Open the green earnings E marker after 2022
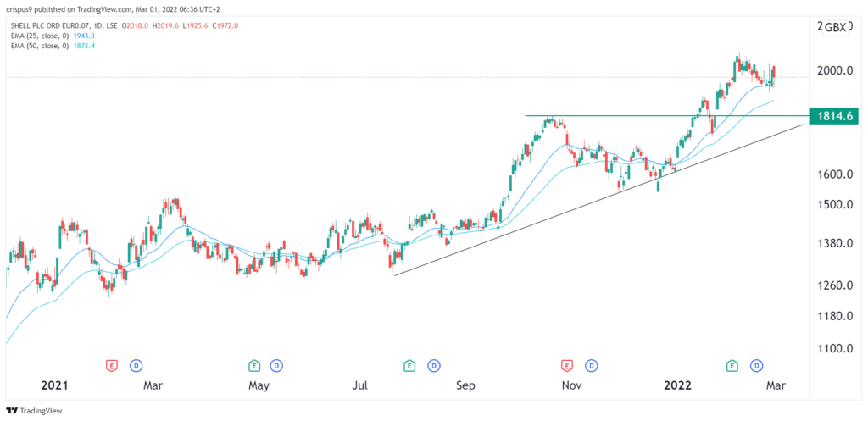The image size is (868, 421). pos(732,365)
